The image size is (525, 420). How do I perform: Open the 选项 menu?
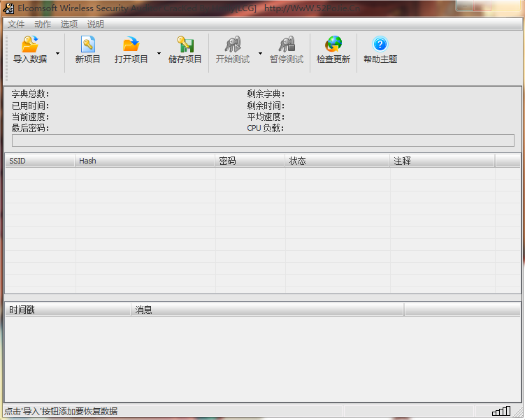pyautogui.click(x=69, y=24)
